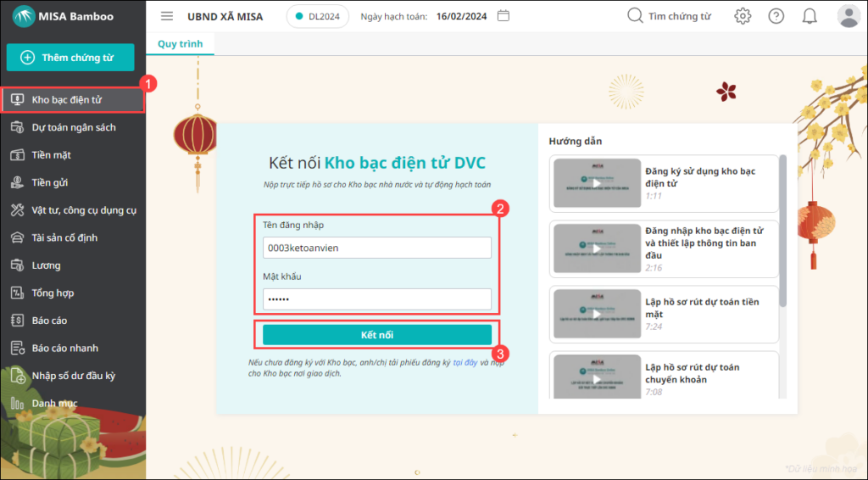Click the Báo cáo sidebar icon
The image size is (868, 480).
[17, 320]
